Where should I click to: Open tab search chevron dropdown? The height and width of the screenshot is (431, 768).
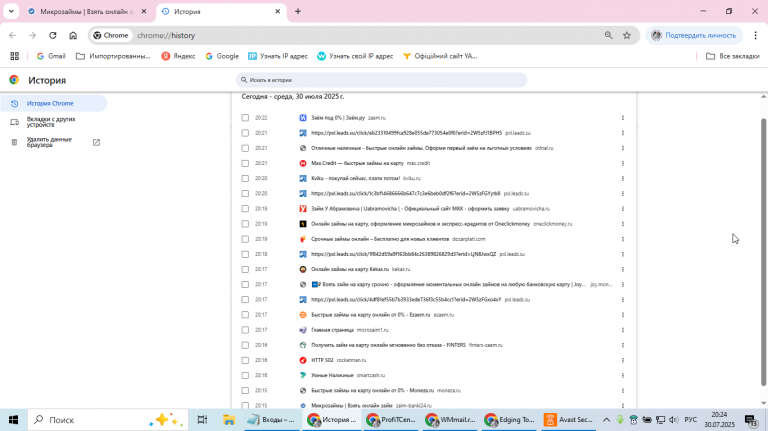(11, 11)
